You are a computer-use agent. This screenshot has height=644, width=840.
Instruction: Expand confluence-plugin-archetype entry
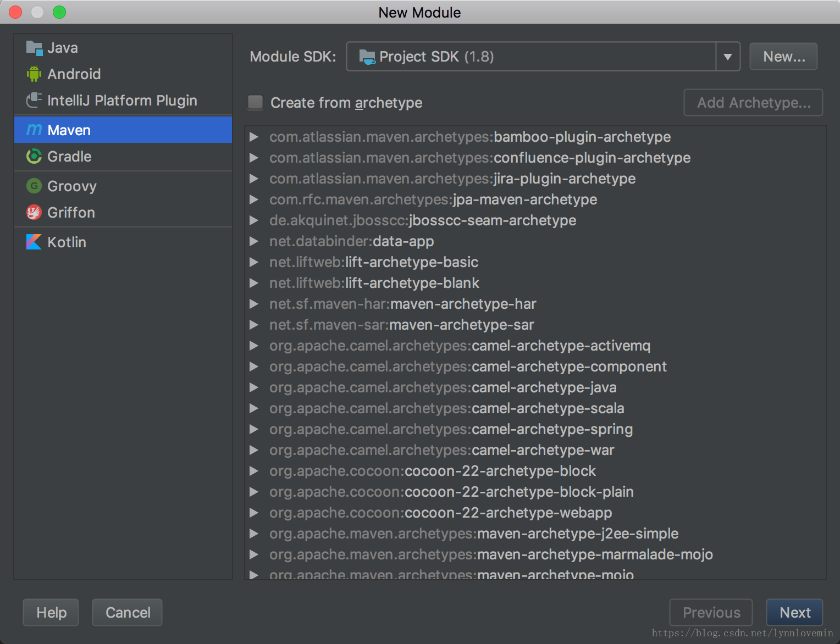[x=254, y=158]
